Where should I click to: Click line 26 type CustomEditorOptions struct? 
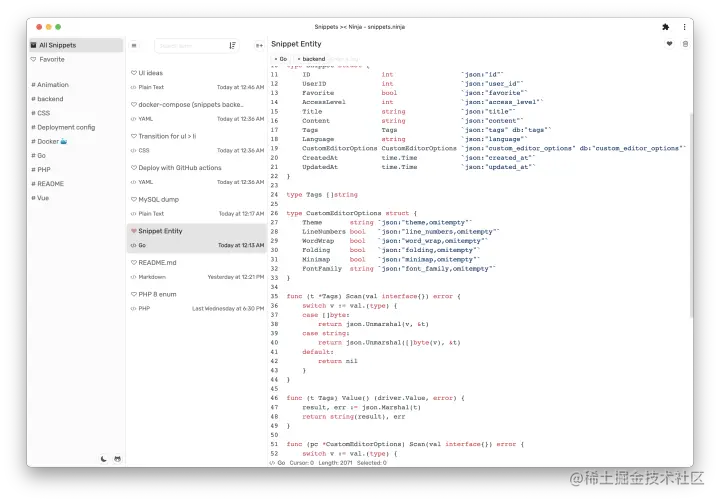click(x=352, y=214)
